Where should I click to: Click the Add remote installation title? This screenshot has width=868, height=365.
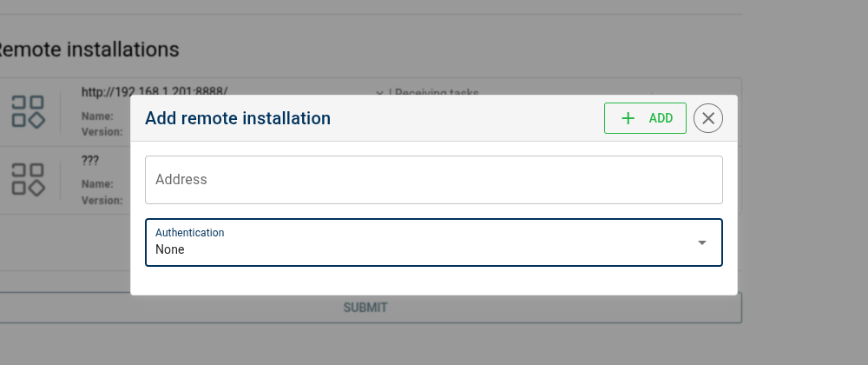point(238,118)
